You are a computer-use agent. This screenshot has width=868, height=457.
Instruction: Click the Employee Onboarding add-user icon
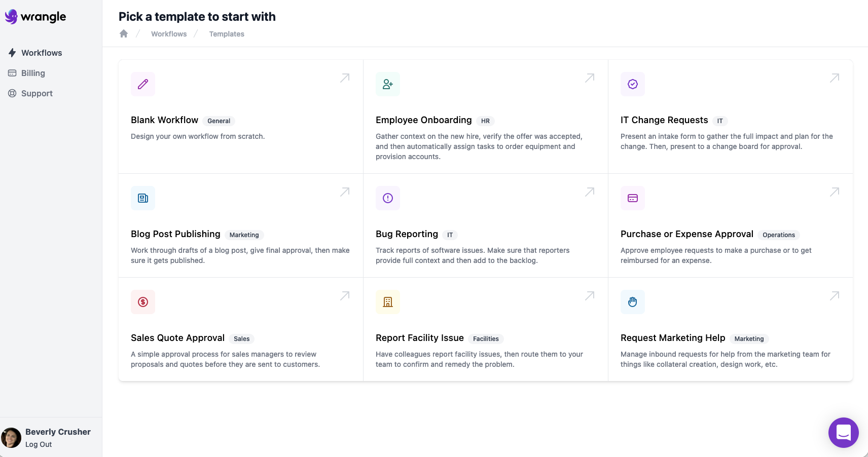point(388,84)
